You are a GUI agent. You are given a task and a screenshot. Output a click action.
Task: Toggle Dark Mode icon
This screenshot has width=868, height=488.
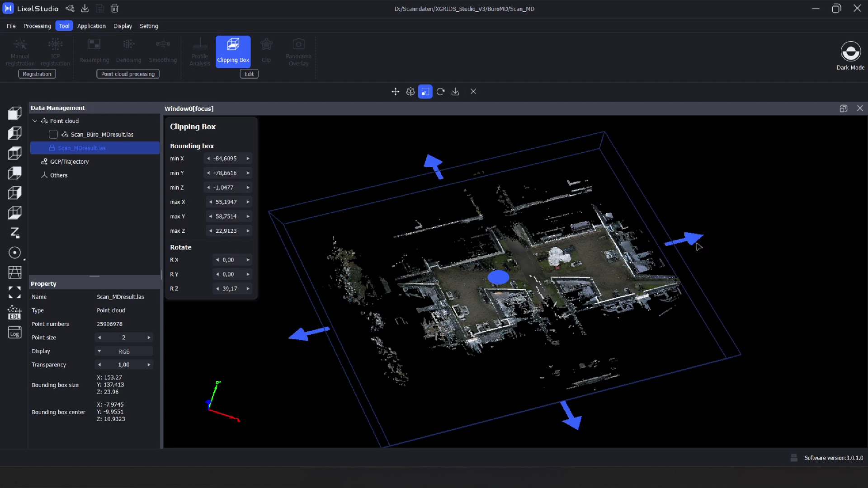[850, 52]
